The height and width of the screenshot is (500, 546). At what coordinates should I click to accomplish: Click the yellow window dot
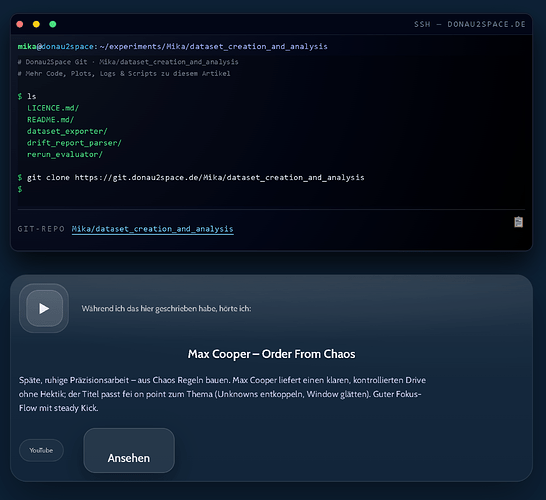pos(36,24)
